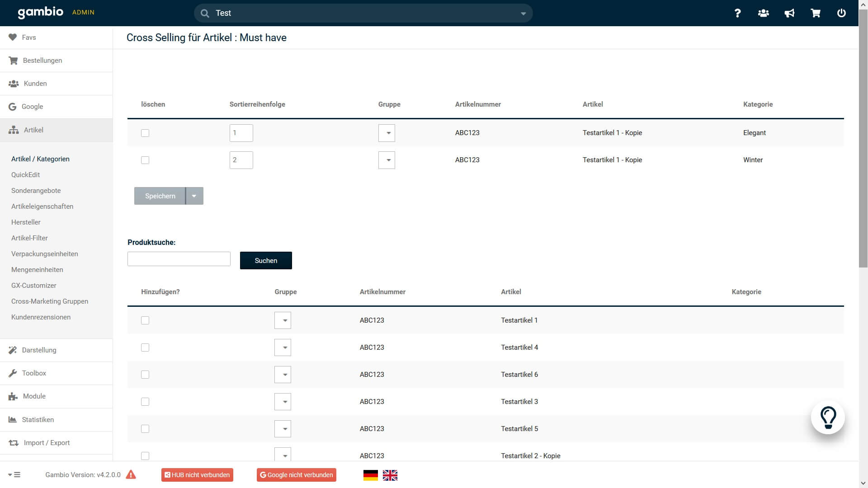Screen dimensions: 868x488
Task: Click the people icon beside Kunden
Action: [x=14, y=84]
